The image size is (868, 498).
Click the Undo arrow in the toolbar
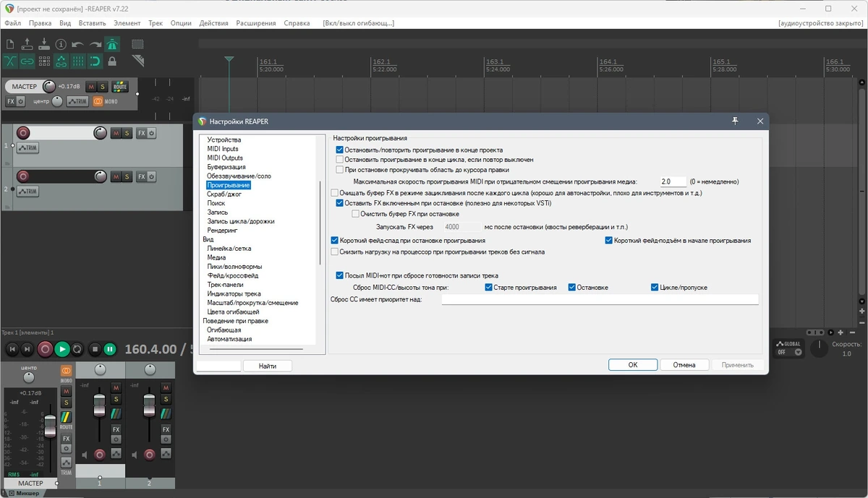pyautogui.click(x=78, y=44)
